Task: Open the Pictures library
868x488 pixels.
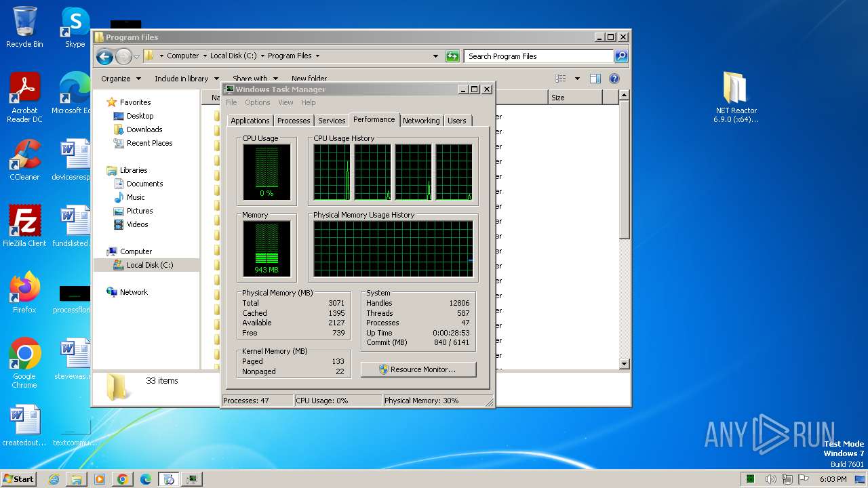Action: [x=140, y=211]
